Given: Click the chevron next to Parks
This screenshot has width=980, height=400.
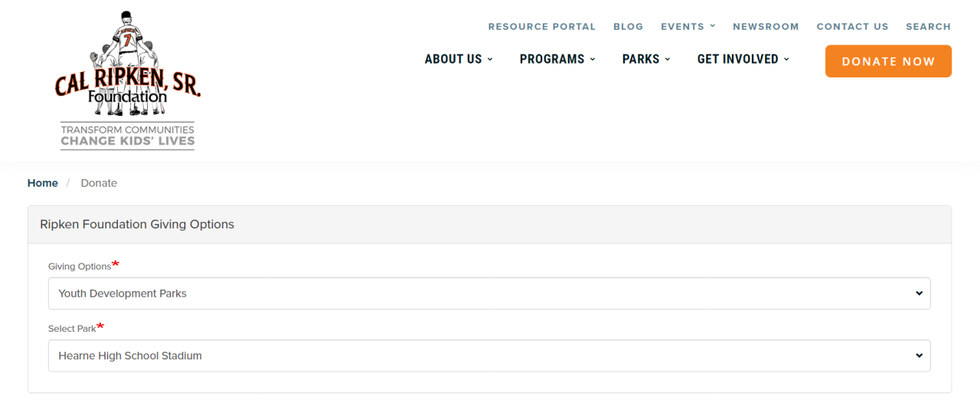Looking at the screenshot, I should [x=668, y=60].
